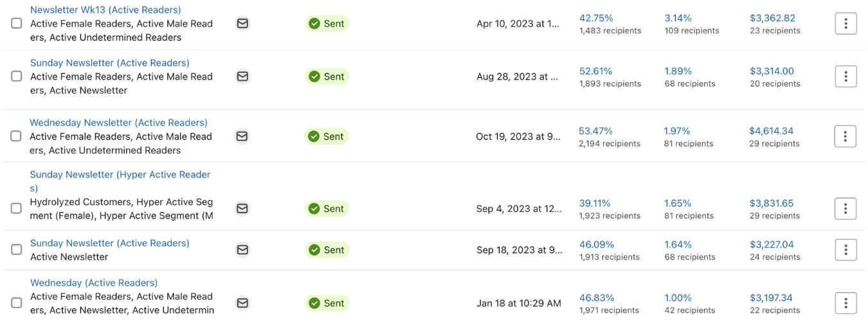Click email icon for Wednesday Newsletter Oct 19
Screen dimensions: 868x321
tap(242, 136)
